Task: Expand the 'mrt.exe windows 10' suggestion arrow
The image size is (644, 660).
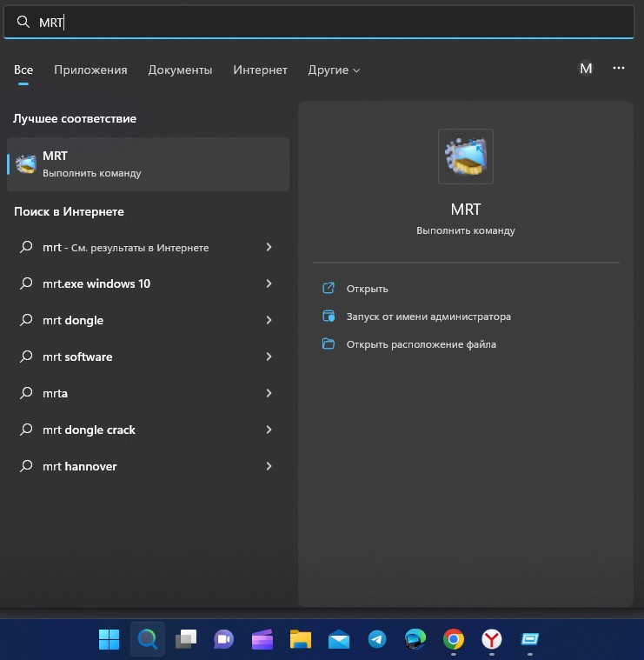Action: 269,283
